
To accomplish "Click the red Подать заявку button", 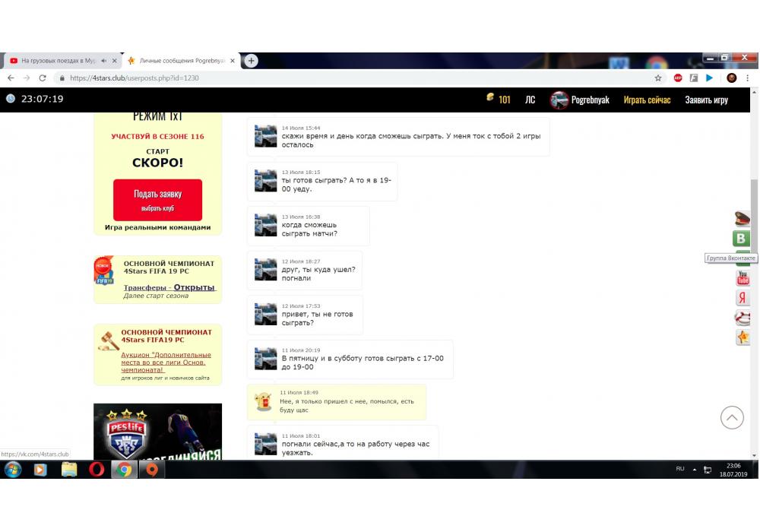I will 157,200.
